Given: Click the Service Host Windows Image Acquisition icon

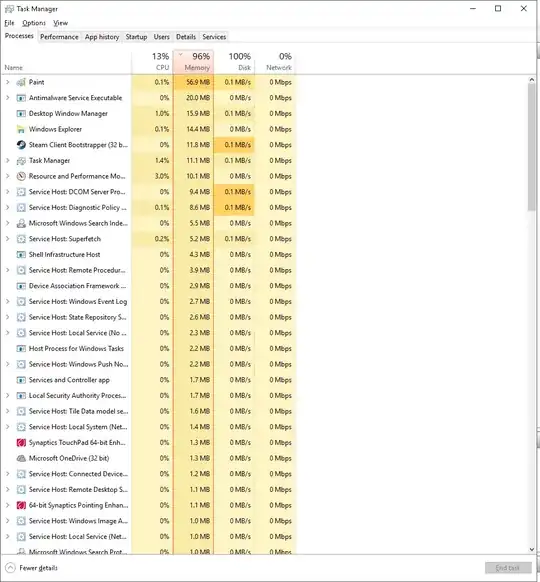Looking at the screenshot, I should (21, 521).
